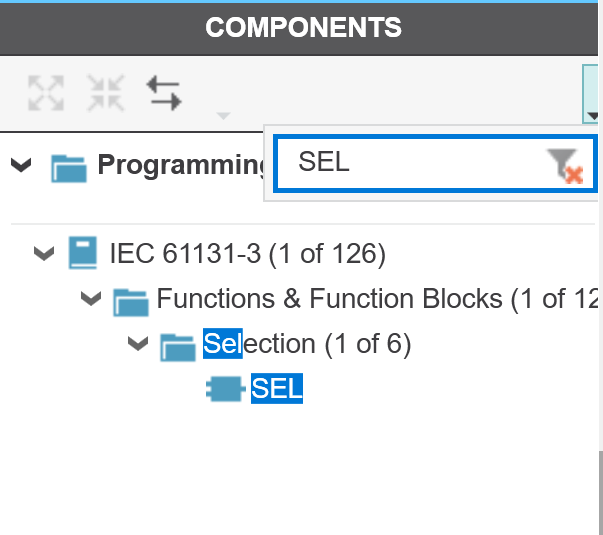Open the teal dropdown at toolbar right
This screenshot has width=603, height=535.
[592, 95]
